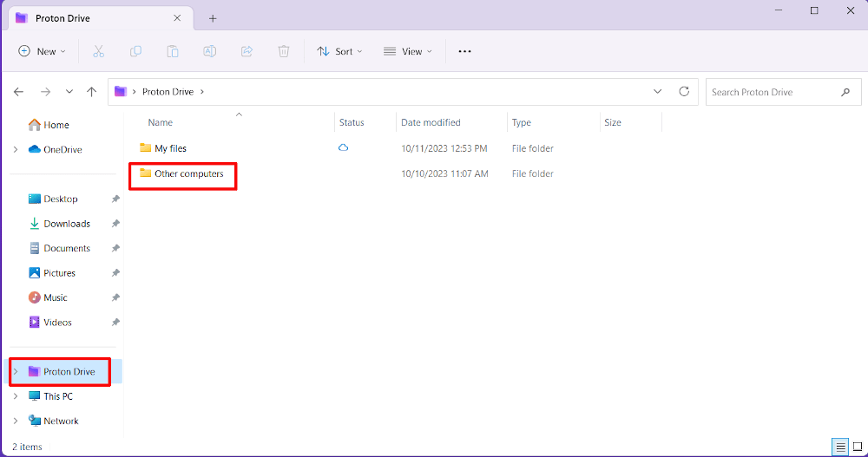This screenshot has height=457, width=868.
Task: Click the Search Proton Drive field
Action: click(783, 93)
